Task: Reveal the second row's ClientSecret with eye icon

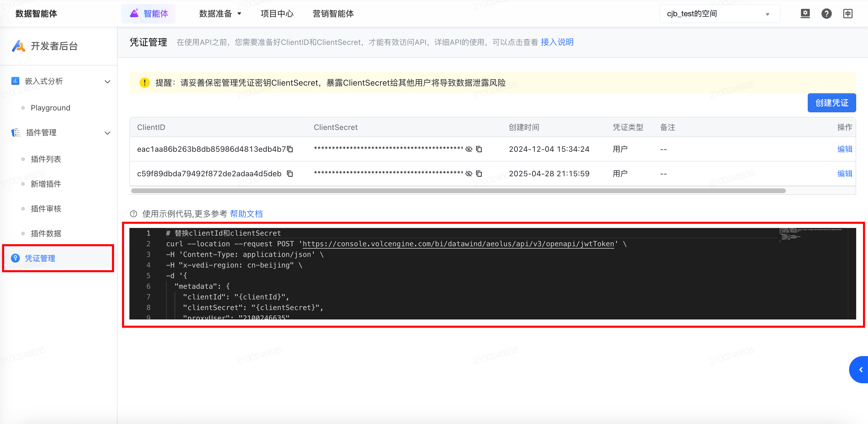Action: coord(469,174)
